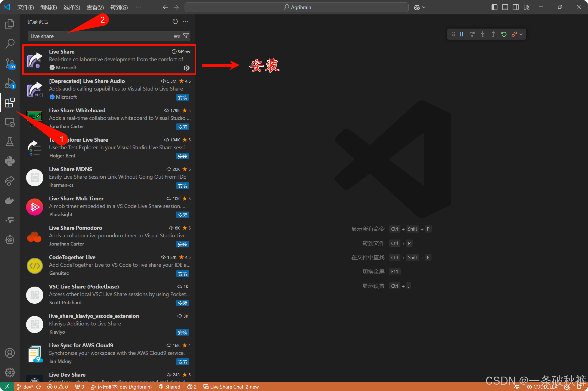
Task: Restart the debug session
Action: [504, 34]
